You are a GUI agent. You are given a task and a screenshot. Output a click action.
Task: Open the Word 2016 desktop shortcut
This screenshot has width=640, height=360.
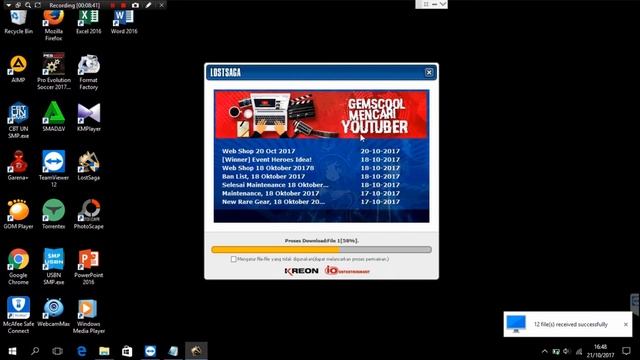coord(124,22)
